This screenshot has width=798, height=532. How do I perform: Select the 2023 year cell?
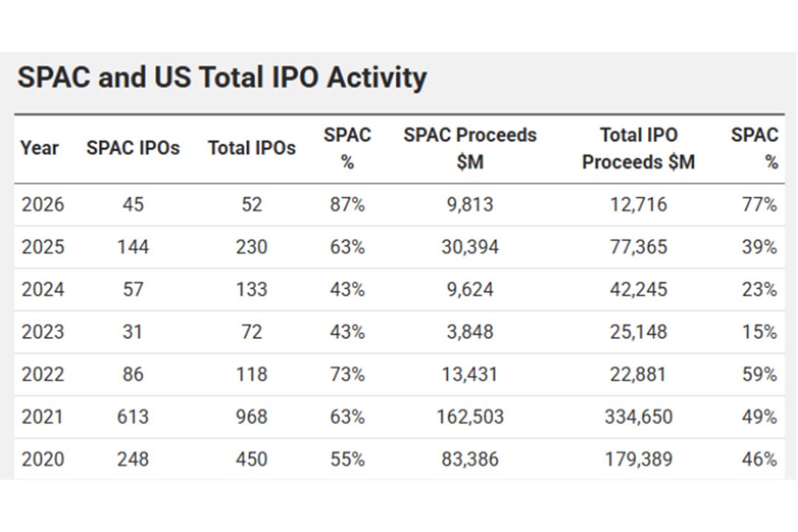[x=43, y=332]
